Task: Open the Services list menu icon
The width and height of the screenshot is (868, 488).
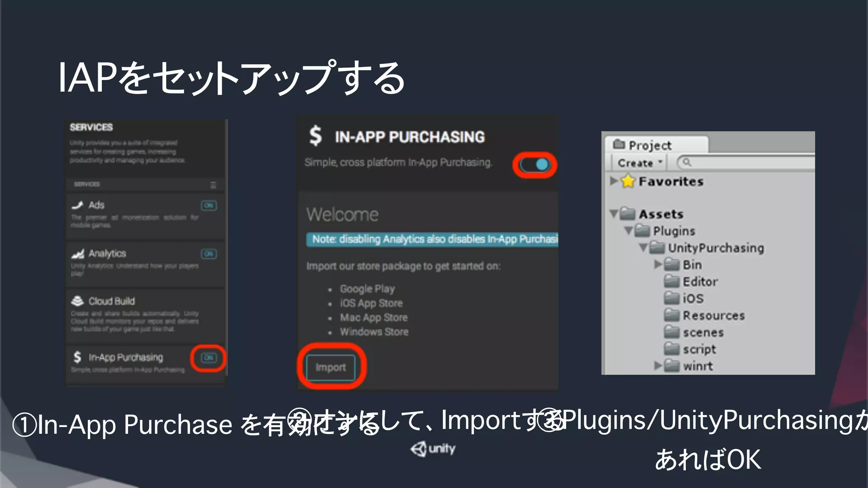Action: tap(213, 185)
